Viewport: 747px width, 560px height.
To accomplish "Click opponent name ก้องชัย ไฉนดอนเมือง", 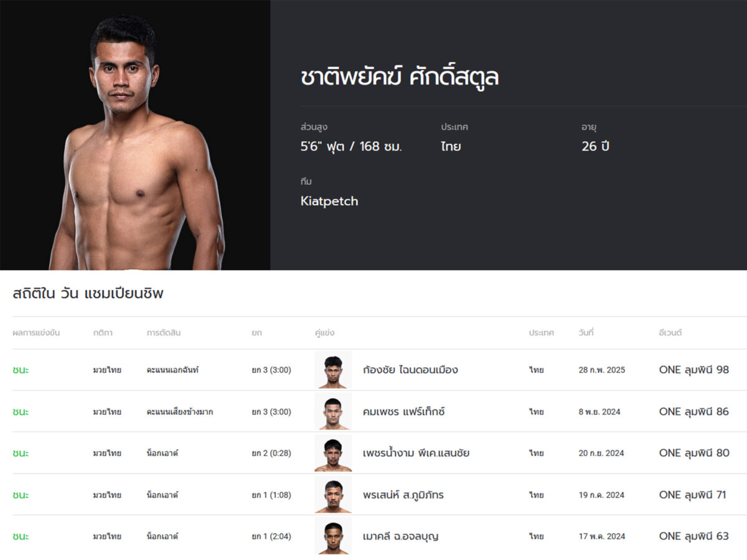I will tap(410, 370).
